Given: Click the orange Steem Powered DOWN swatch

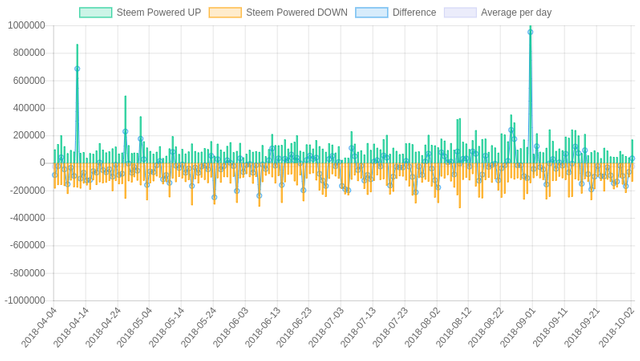Looking at the screenshot, I should click(225, 13).
